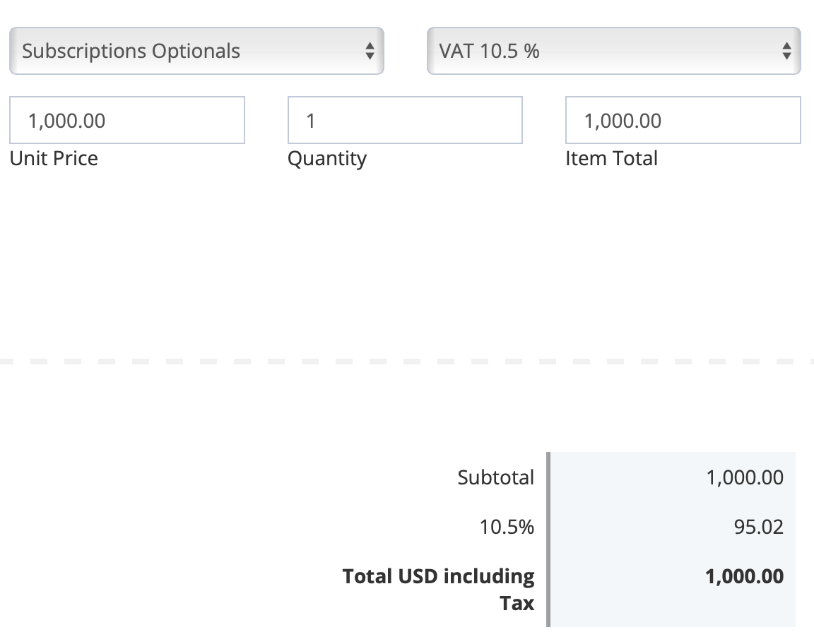This screenshot has width=814, height=644.
Task: Click up-down arrows on Subscriptions Optionals selector
Action: click(369, 51)
